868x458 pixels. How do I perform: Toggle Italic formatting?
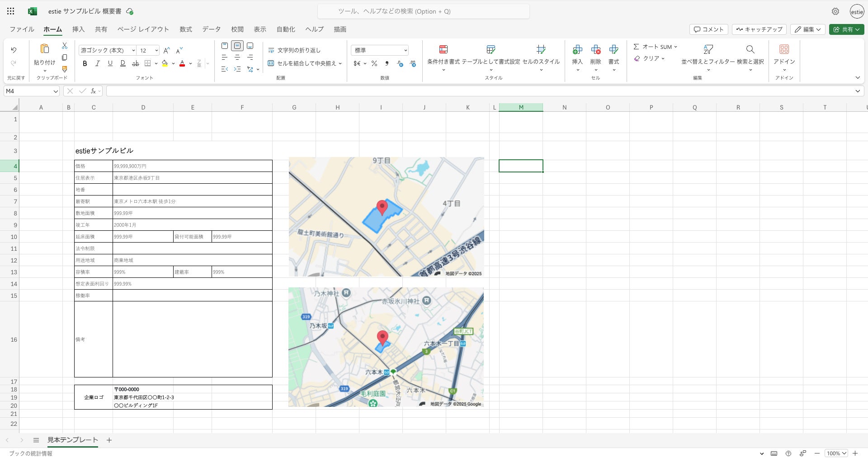click(97, 64)
